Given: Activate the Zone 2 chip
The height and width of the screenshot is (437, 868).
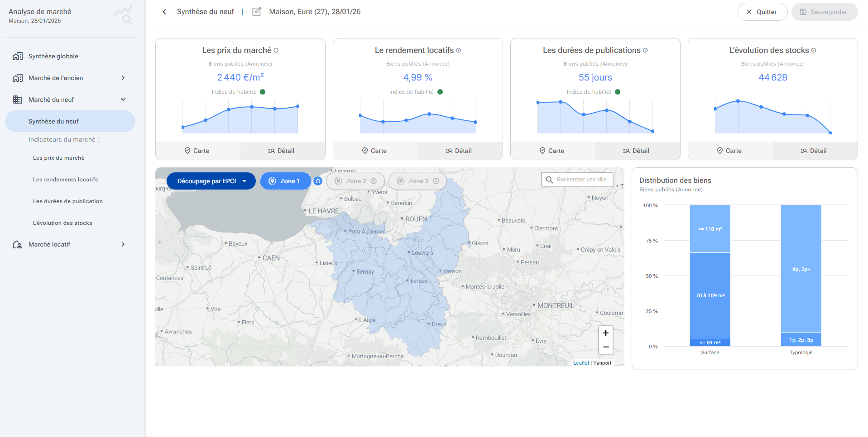Looking at the screenshot, I should [x=355, y=181].
